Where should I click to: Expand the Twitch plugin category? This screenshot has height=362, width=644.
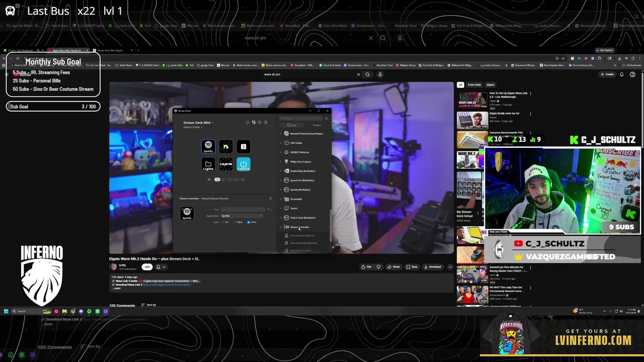pos(281,208)
